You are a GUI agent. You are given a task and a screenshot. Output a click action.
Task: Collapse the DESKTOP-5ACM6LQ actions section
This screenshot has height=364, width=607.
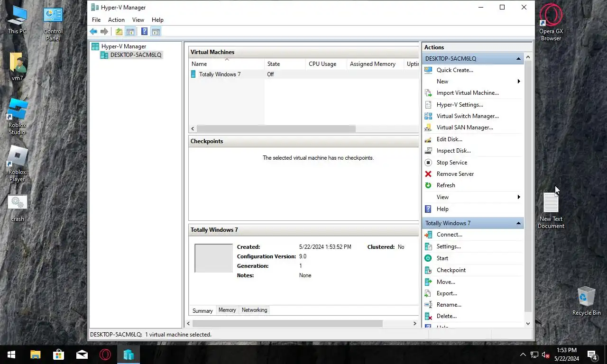519,59
